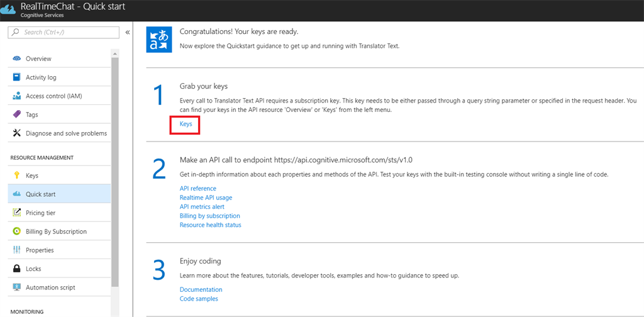Screen dimensions: 644x317
Task: Click the Overview cloud icon in sidebar
Action: click(17, 58)
